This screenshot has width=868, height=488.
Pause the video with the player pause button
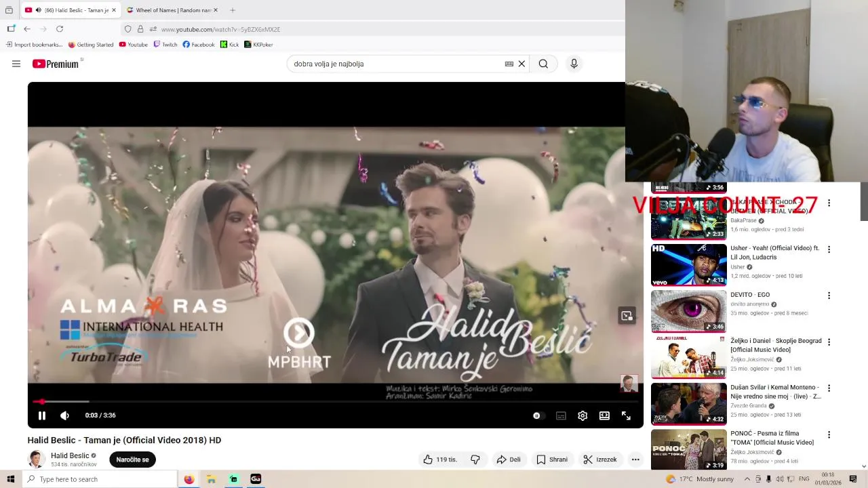(x=42, y=415)
